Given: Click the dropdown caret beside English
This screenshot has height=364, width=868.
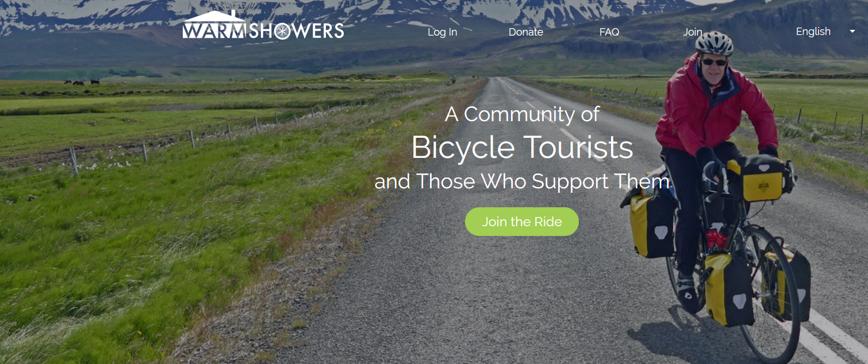Looking at the screenshot, I should (x=852, y=32).
